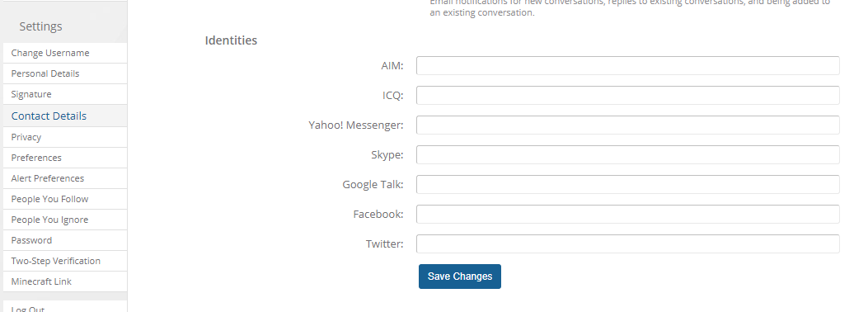868x312 pixels.
Task: Click the Yahoo! Messenger field
Action: tap(628, 125)
